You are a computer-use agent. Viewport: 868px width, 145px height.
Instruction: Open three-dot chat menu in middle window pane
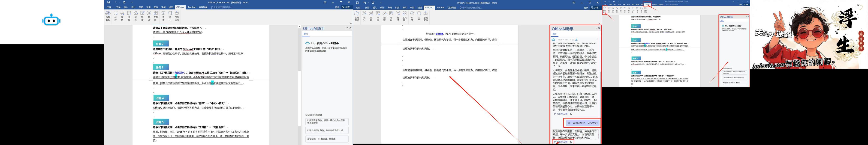tap(597, 39)
